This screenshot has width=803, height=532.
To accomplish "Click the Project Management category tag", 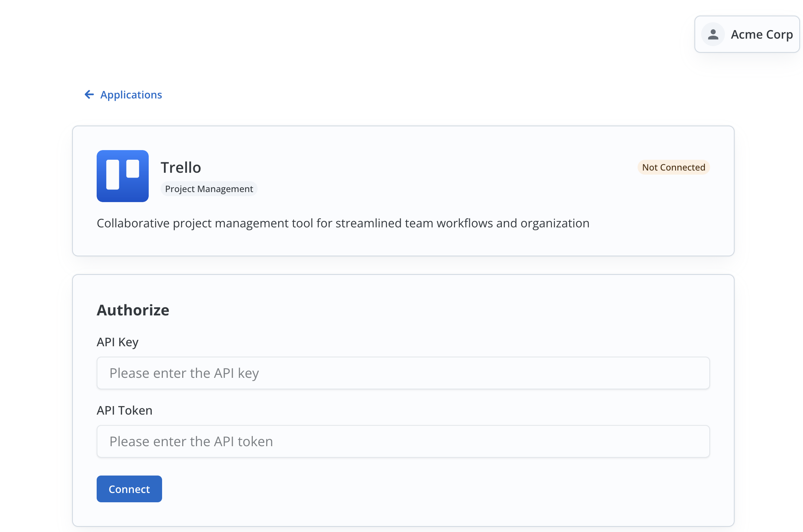I will click(209, 189).
